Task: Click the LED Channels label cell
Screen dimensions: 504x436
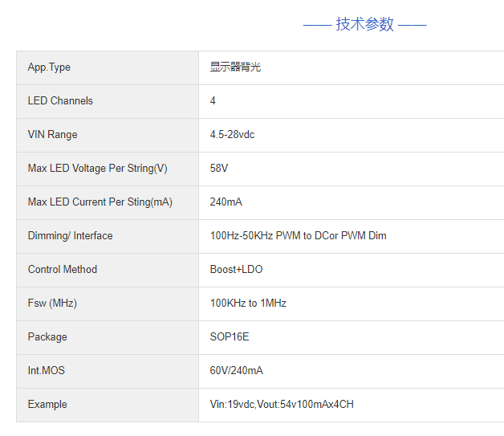Action: tap(60, 101)
